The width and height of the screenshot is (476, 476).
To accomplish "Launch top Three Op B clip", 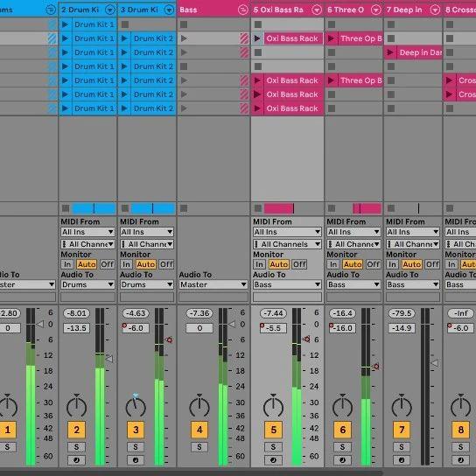I will click(x=332, y=38).
